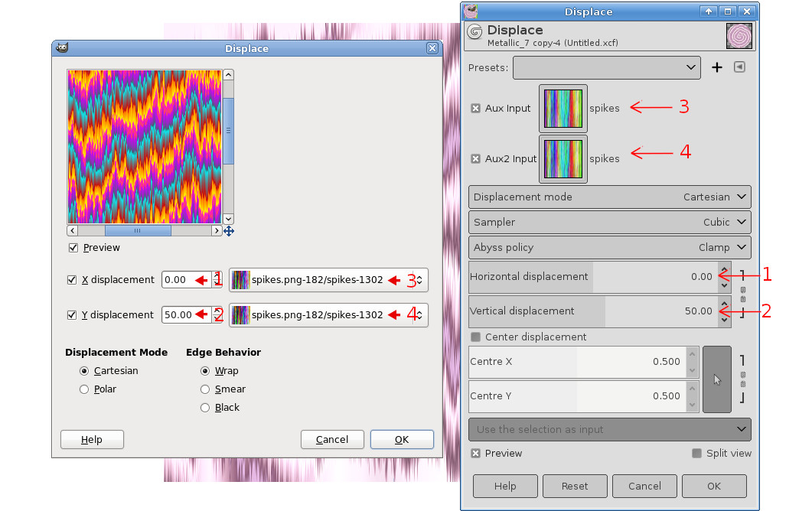This screenshot has width=812, height=511.
Task: Click Cancel in the left Displace dialog
Action: (x=332, y=440)
